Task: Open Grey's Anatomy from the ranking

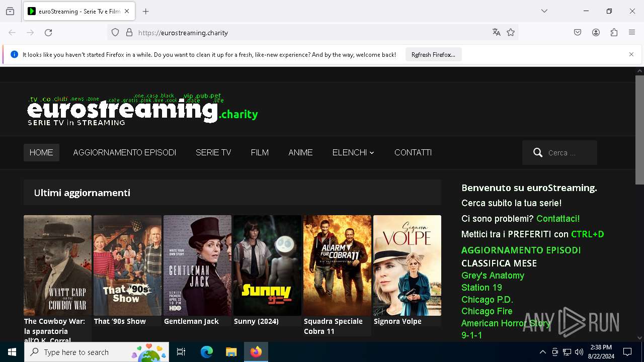Action: (x=493, y=276)
